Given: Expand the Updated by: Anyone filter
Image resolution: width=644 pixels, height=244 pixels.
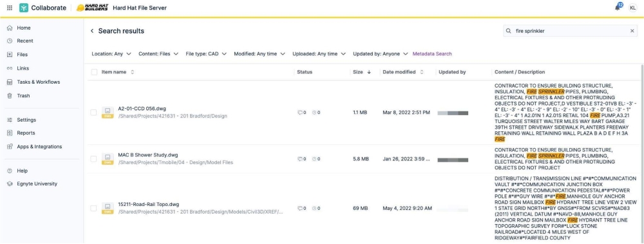Looking at the screenshot, I should (x=381, y=54).
